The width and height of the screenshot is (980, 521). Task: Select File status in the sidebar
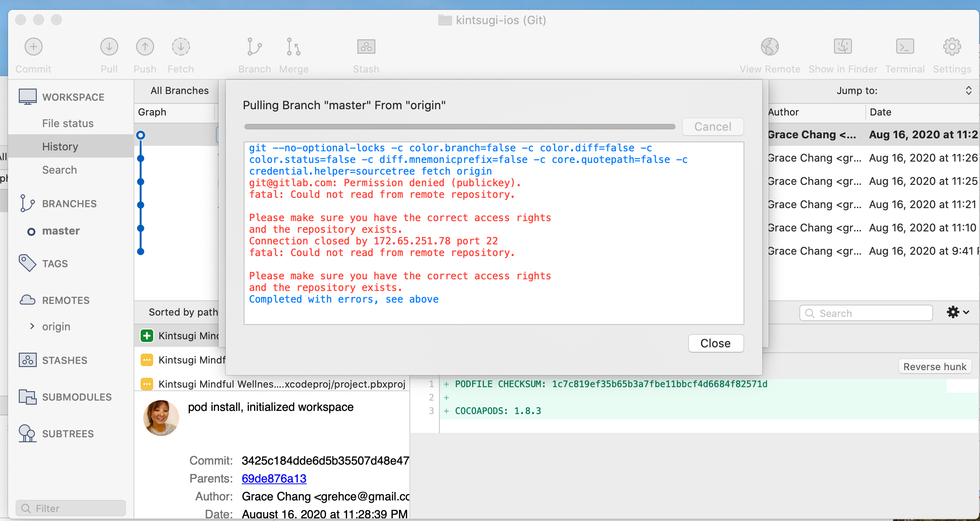tap(68, 124)
